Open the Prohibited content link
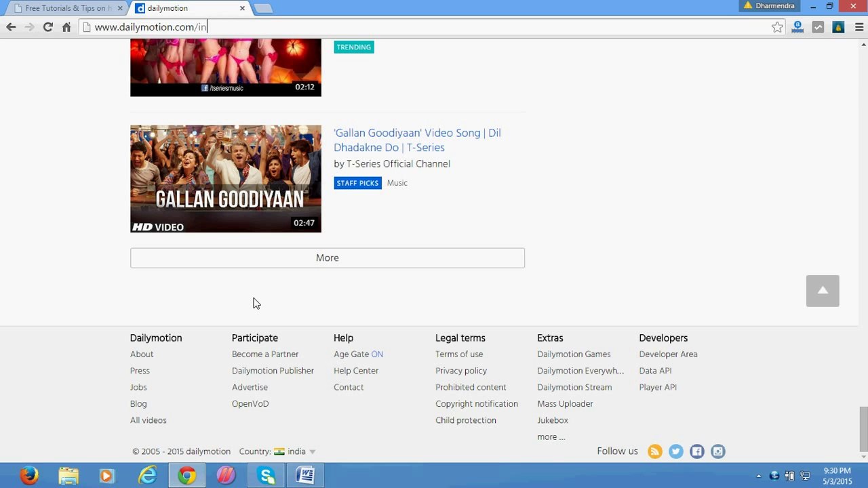Screen dimensions: 868x488 [471, 388]
